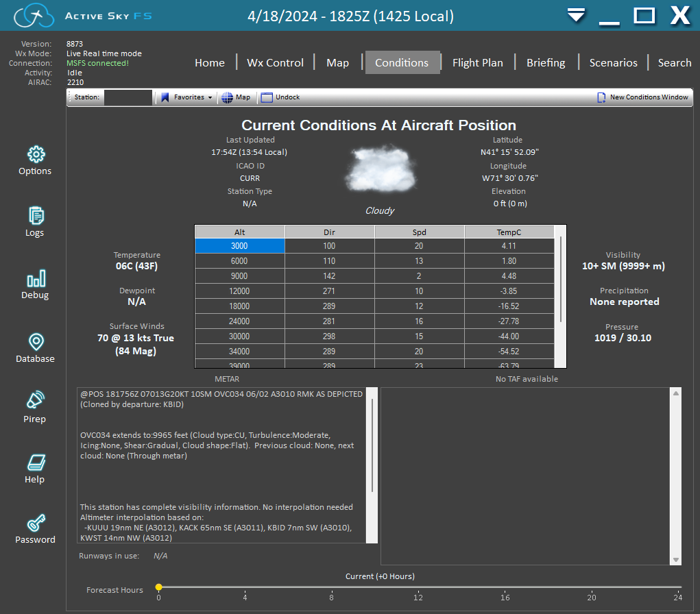Select the Logs sidebar icon
Screen dimensions: 700x614
click(34, 221)
